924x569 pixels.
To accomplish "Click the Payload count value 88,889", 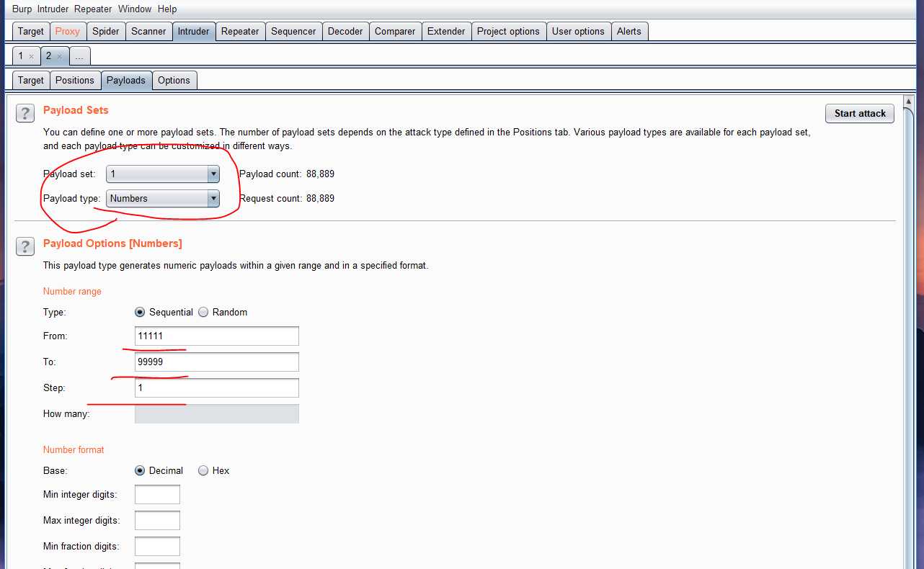I will [320, 174].
